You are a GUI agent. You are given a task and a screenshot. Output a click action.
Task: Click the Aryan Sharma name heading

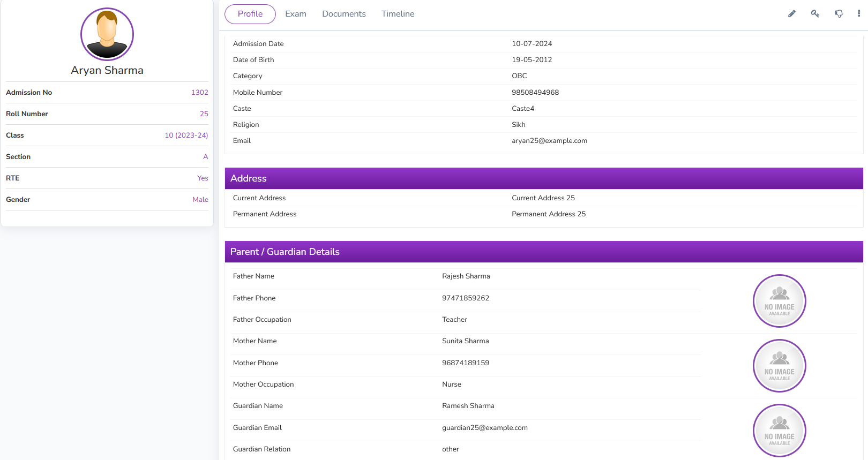click(107, 70)
